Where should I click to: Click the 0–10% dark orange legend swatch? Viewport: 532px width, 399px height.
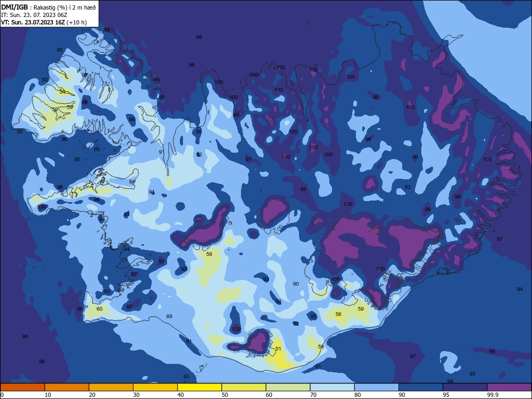click(x=22, y=387)
